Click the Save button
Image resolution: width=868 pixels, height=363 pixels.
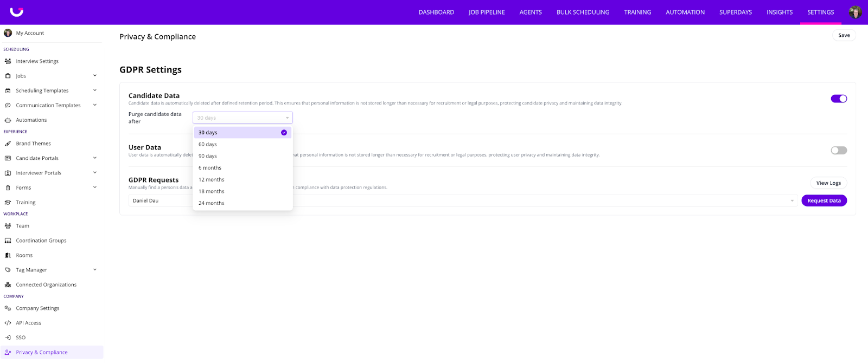coord(844,35)
